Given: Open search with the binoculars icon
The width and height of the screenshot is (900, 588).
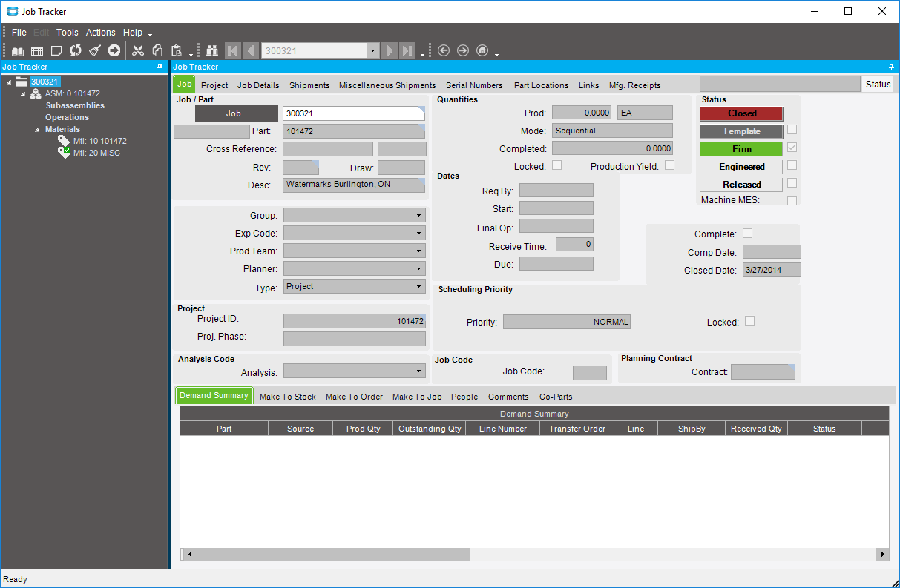Looking at the screenshot, I should point(212,50).
